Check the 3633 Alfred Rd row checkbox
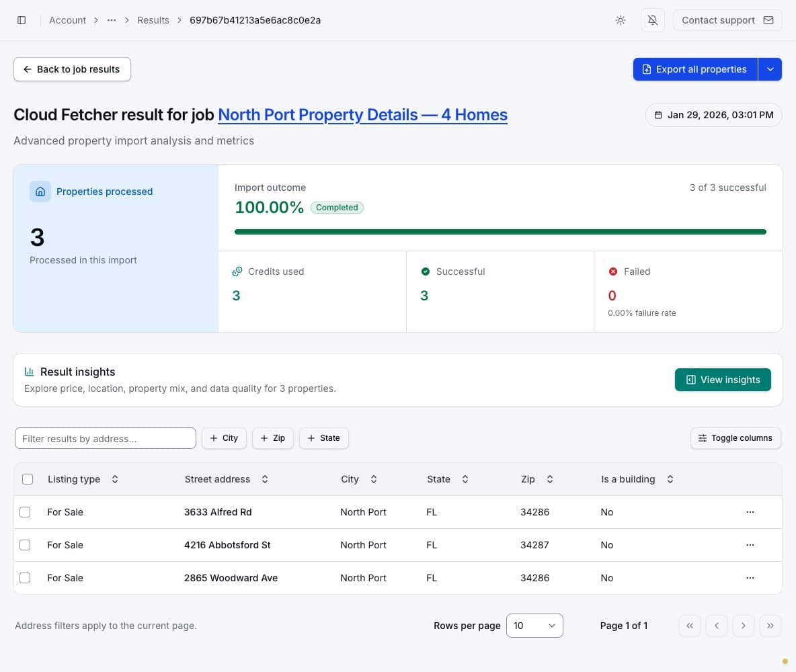Screen dimensions: 796x672 point(25,512)
